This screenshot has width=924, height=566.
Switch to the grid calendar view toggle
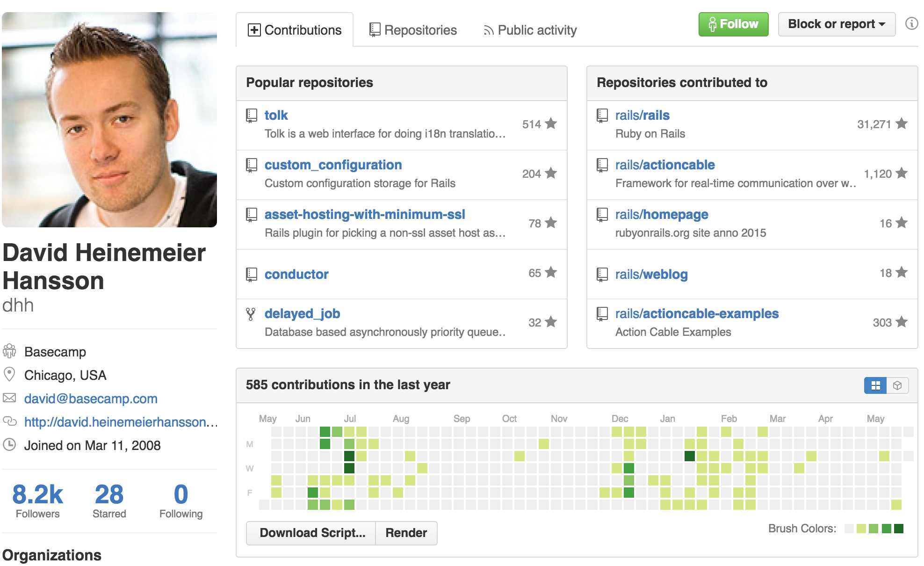click(x=875, y=385)
